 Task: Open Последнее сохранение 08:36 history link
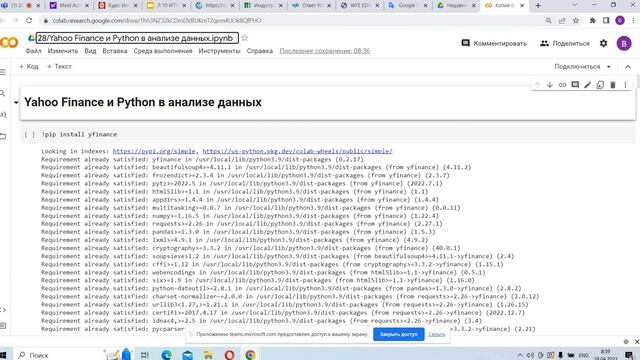(324, 51)
